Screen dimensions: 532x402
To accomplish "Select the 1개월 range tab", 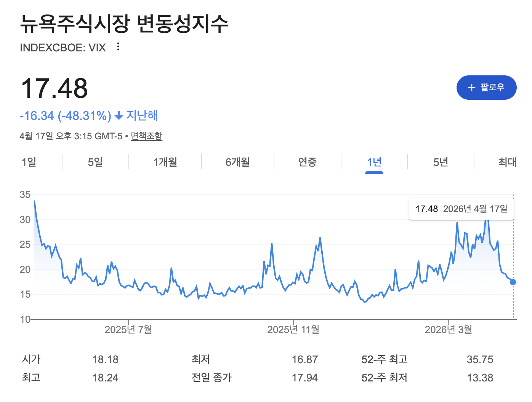I will tap(165, 162).
